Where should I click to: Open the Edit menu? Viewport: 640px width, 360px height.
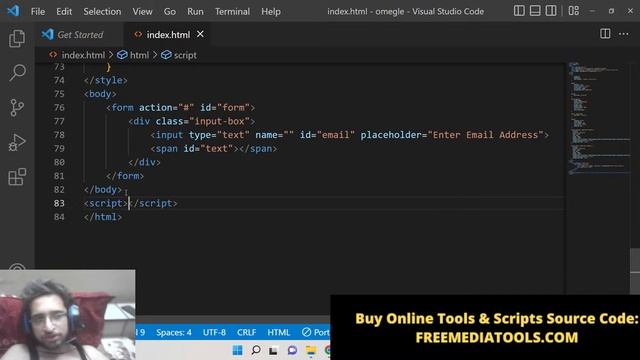click(64, 11)
